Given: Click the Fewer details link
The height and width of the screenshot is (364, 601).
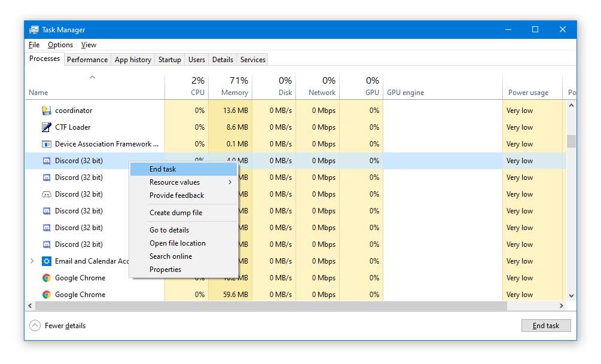Looking at the screenshot, I should pos(65,326).
